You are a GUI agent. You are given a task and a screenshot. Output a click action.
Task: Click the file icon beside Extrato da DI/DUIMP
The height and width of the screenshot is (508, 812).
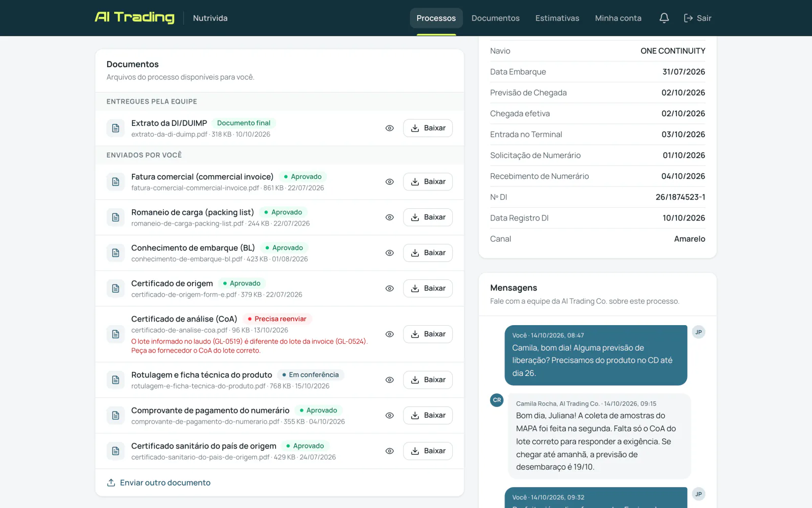(116, 128)
